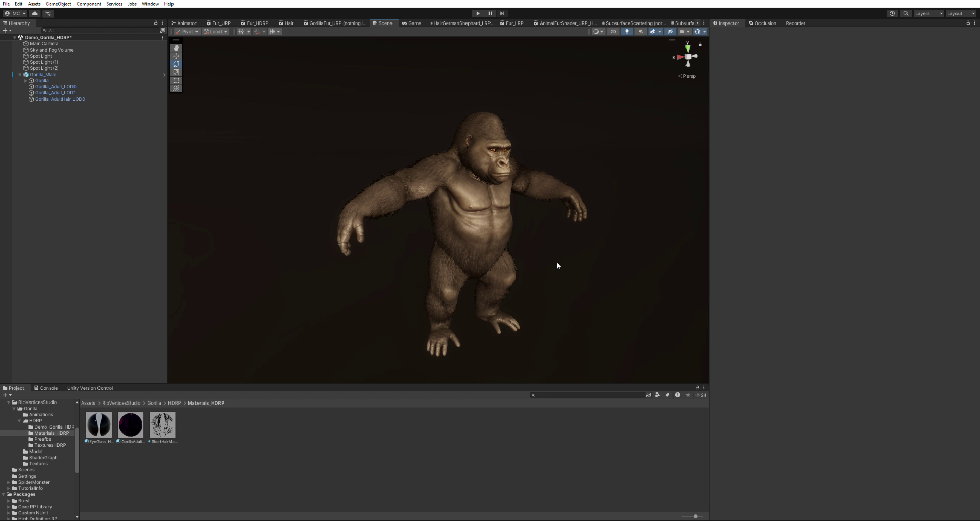
Task: Toggle scene effects (skybox, fog)
Action: (x=652, y=32)
